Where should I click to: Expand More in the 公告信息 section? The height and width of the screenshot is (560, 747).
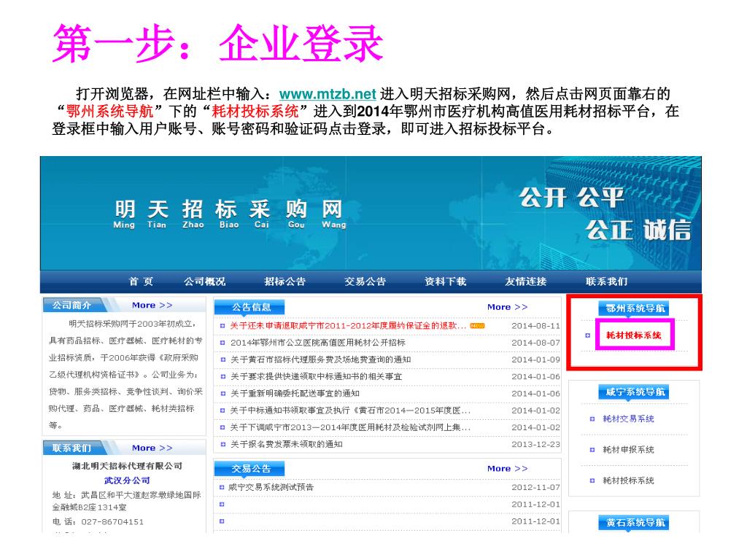click(x=507, y=307)
